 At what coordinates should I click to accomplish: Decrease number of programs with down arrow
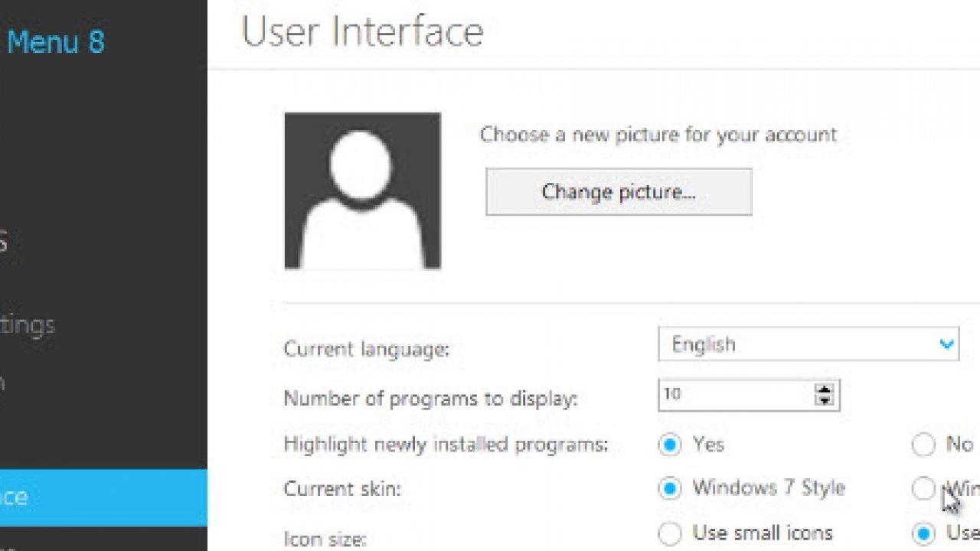825,401
